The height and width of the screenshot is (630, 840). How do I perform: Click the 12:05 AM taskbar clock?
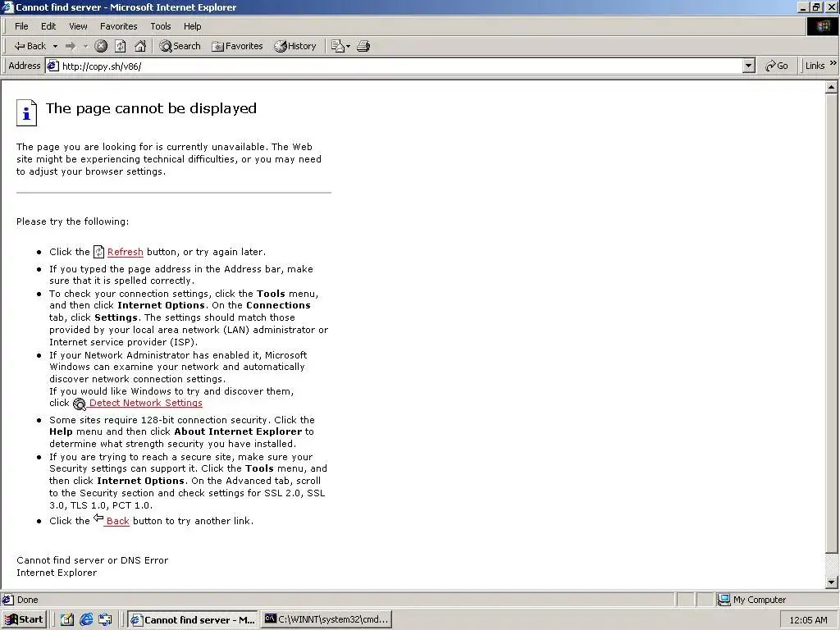coord(808,620)
